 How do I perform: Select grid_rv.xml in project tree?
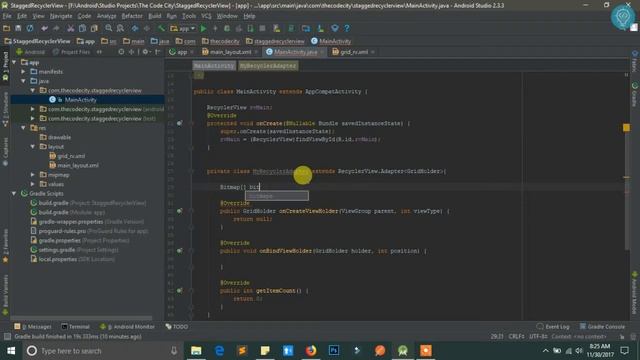[x=71, y=156]
